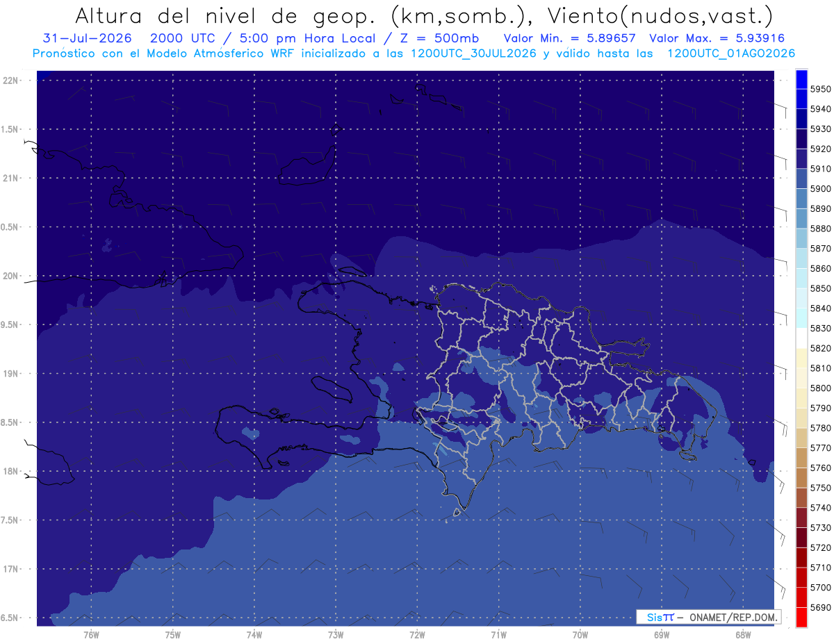Screen dimensions: 834x644
Task: Click the 5930 value on the color scale
Action: 820,129
